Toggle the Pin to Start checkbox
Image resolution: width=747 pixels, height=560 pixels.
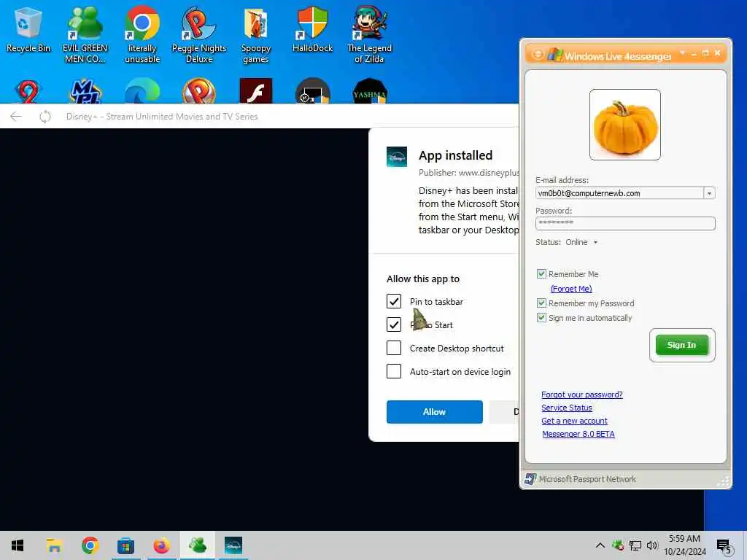(394, 324)
